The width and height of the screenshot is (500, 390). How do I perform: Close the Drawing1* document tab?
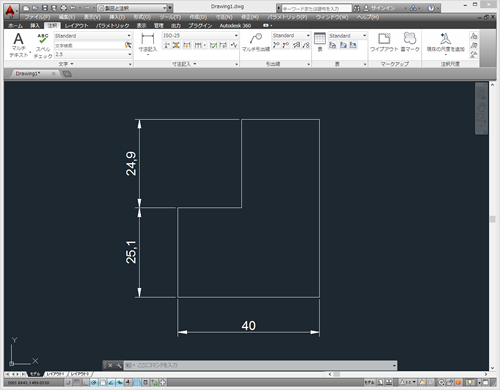(53, 74)
